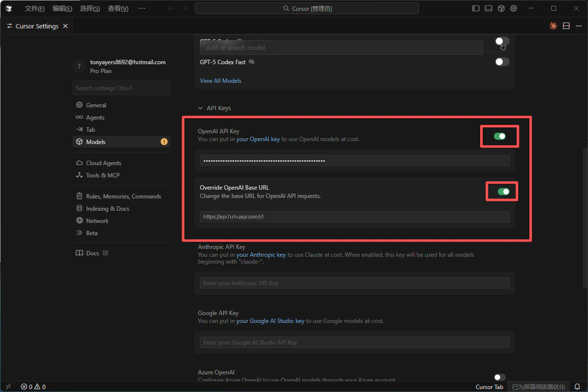This screenshot has width=588, height=392.
Task: Open Tools & MCP settings section
Action: [122, 175]
